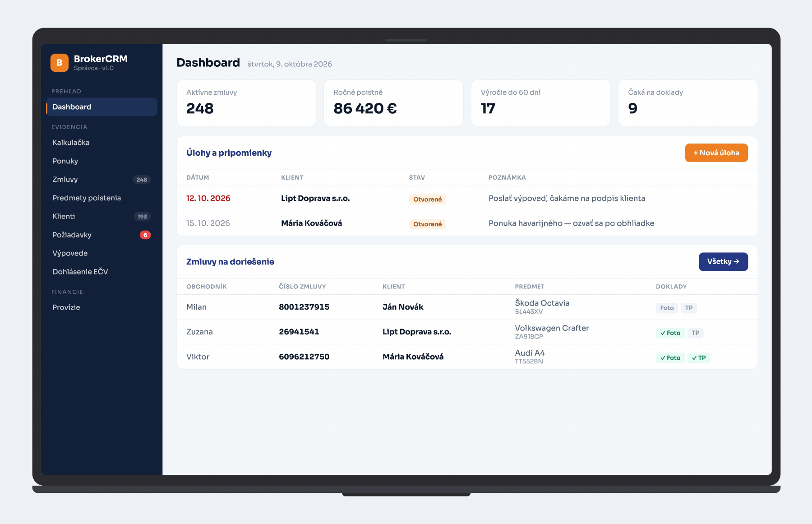Click the Všetky arrow button
This screenshot has height=524, width=812.
pos(723,262)
